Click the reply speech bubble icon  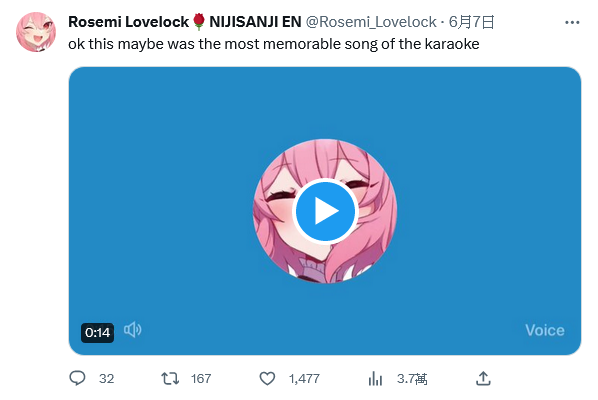click(77, 378)
